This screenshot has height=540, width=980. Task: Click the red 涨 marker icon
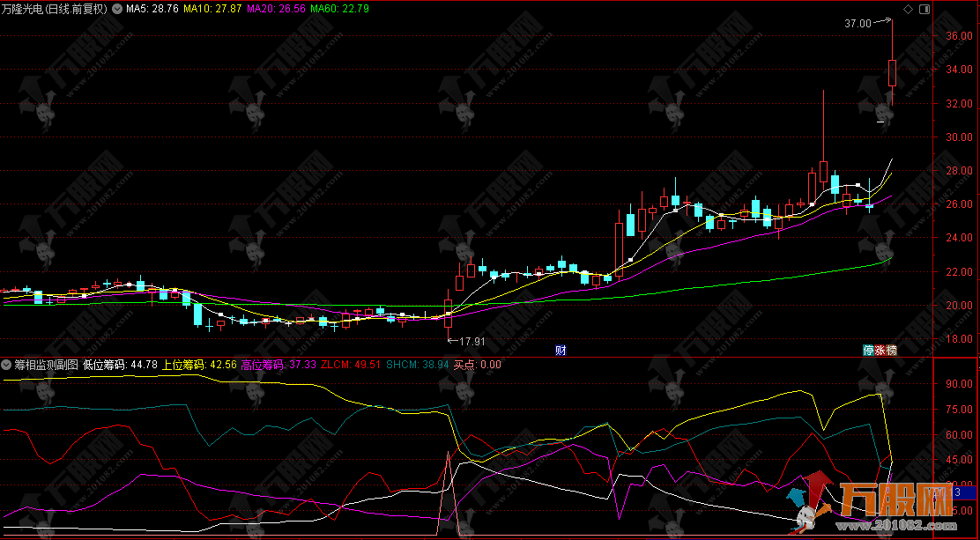point(880,350)
